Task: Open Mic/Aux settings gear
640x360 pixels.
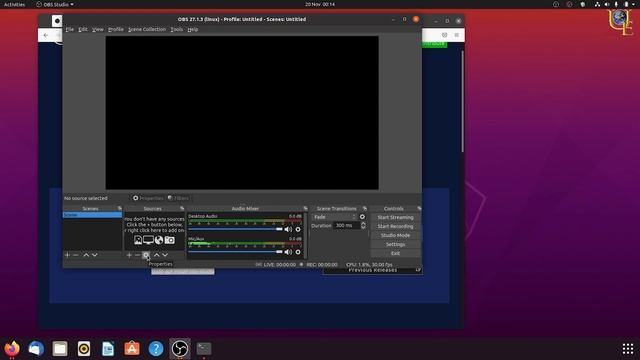Action: 298,252
